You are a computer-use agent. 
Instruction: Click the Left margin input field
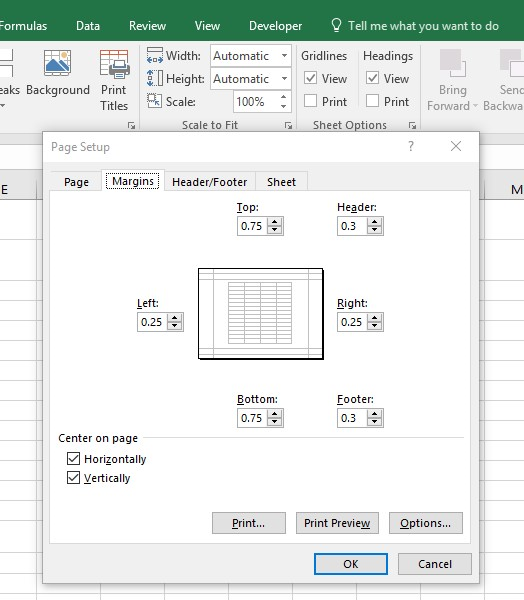(x=153, y=322)
